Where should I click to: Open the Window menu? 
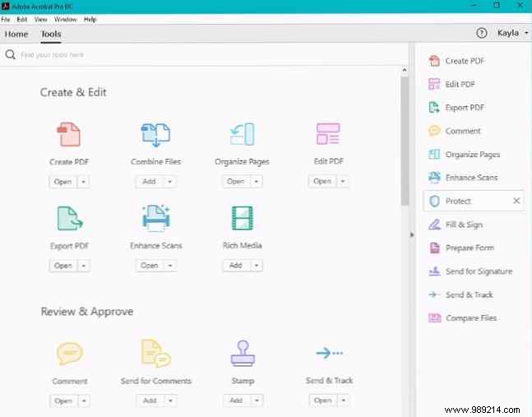66,20
